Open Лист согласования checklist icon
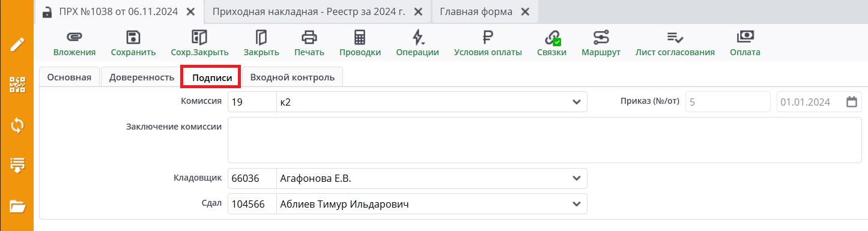The width and height of the screenshot is (868, 231). (x=675, y=38)
